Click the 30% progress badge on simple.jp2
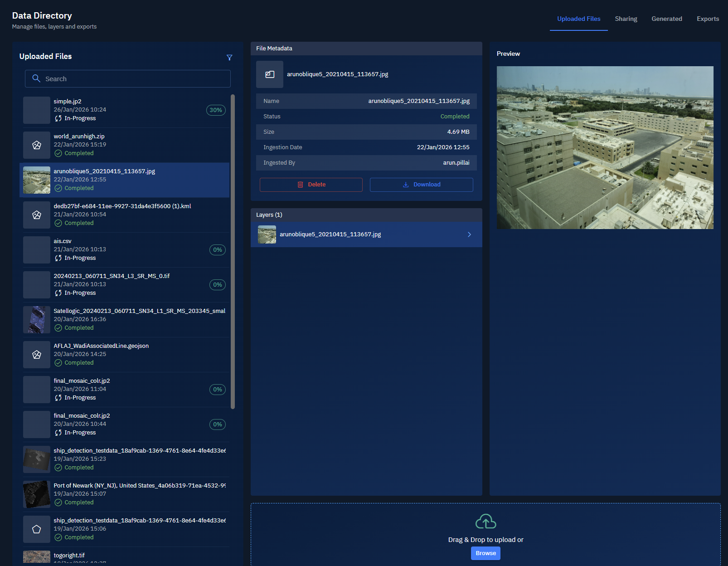 pyautogui.click(x=216, y=110)
